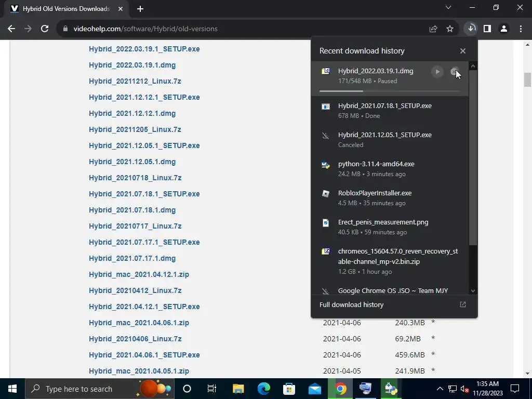Download Hybrid_2022.03.19.1.dmg page link

tap(132, 65)
